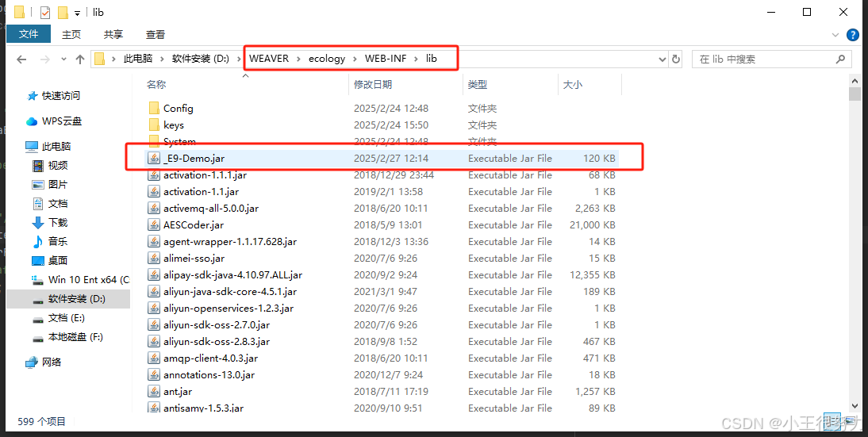Open the address bar history dropdown

[x=662, y=59]
